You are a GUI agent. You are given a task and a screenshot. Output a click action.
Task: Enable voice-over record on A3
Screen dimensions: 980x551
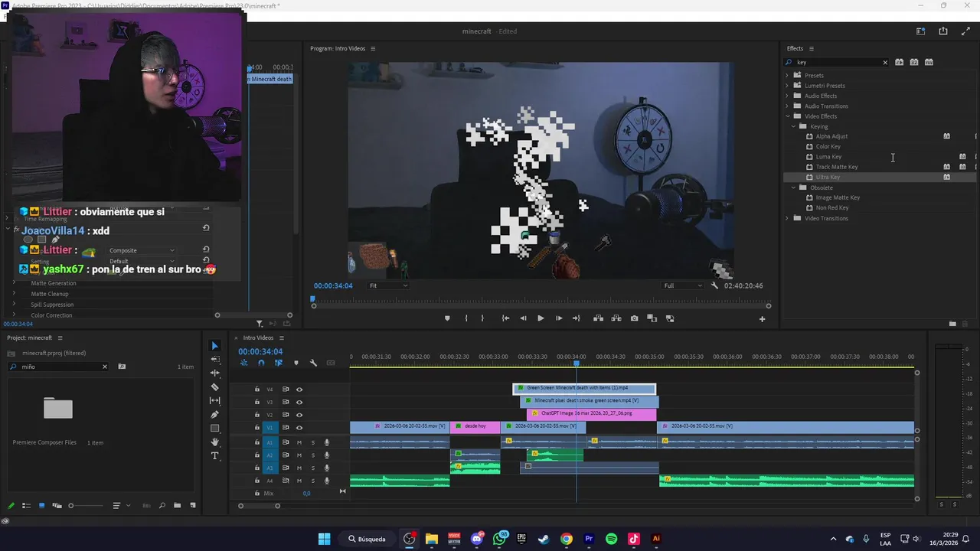coord(327,468)
